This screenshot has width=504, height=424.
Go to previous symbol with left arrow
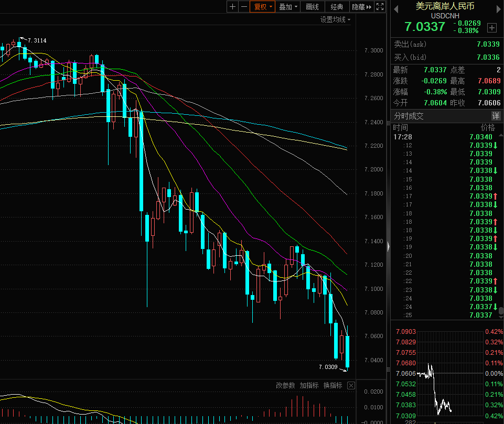[396, 9]
